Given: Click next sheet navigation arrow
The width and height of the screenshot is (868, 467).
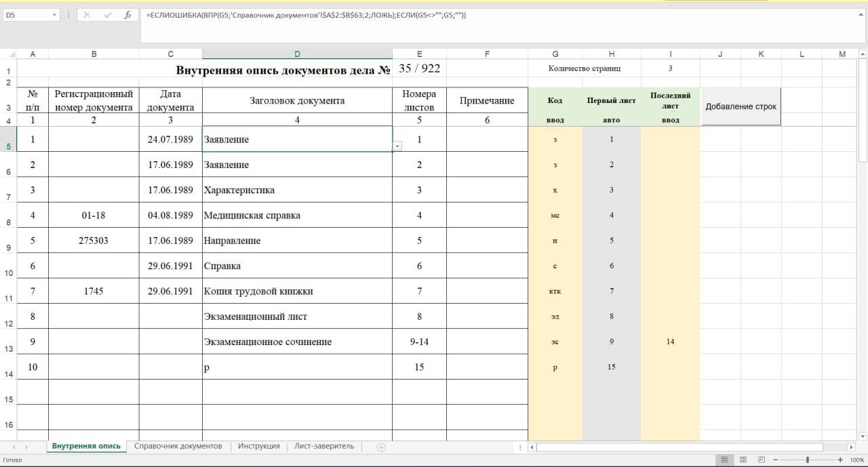Looking at the screenshot, I should [x=26, y=447].
